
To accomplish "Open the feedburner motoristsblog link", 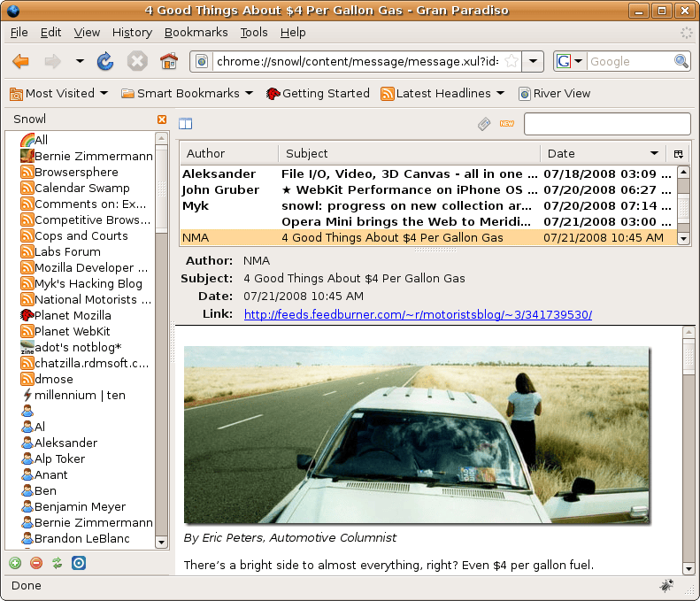I will tap(418, 314).
